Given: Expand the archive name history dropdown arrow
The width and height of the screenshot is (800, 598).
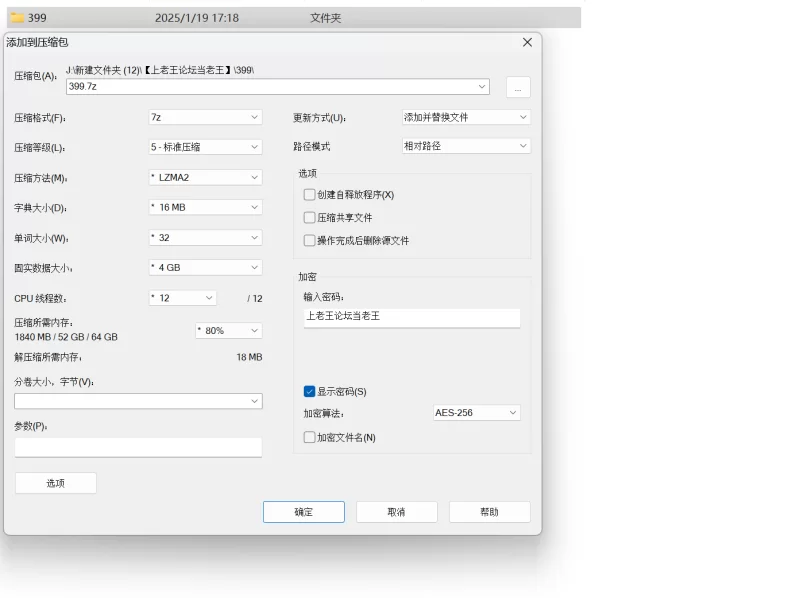Looking at the screenshot, I should tap(482, 87).
